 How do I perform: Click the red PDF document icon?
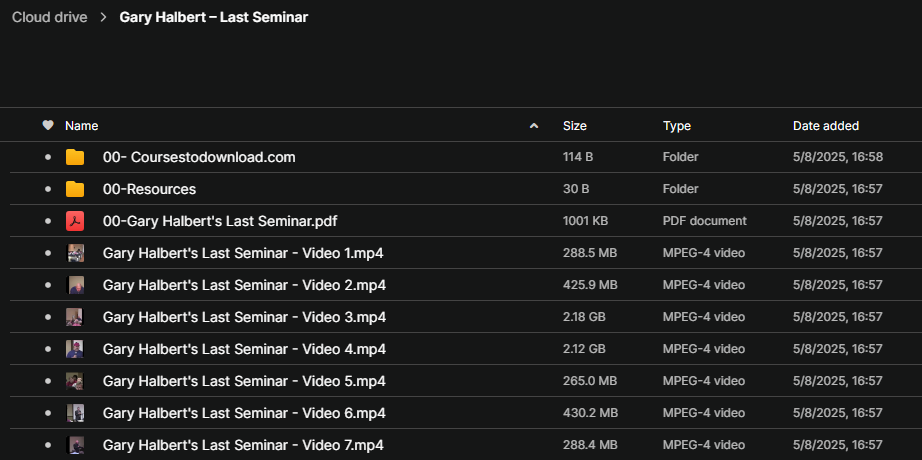pyautogui.click(x=75, y=221)
